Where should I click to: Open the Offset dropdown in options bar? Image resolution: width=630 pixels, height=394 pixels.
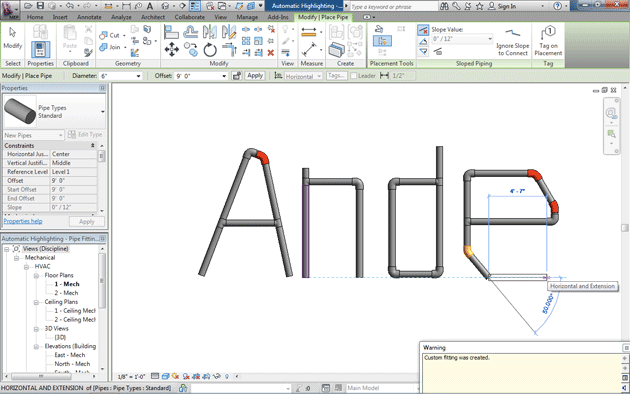coord(224,76)
